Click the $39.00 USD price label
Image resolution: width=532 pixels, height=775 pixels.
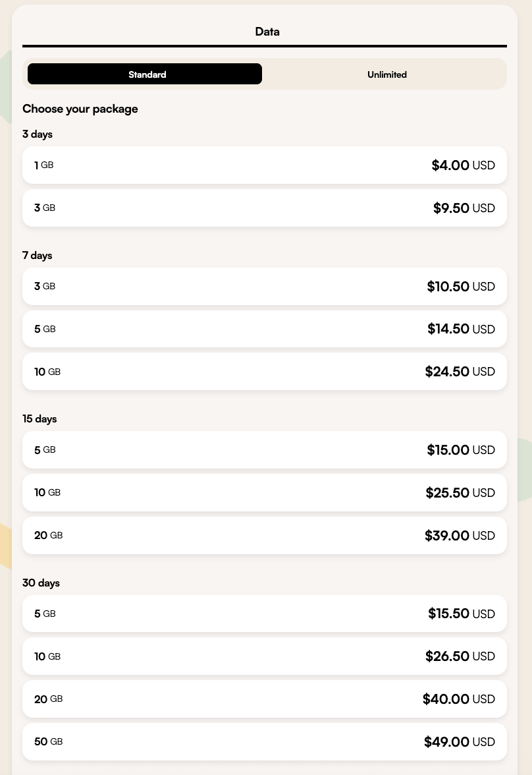pos(460,535)
